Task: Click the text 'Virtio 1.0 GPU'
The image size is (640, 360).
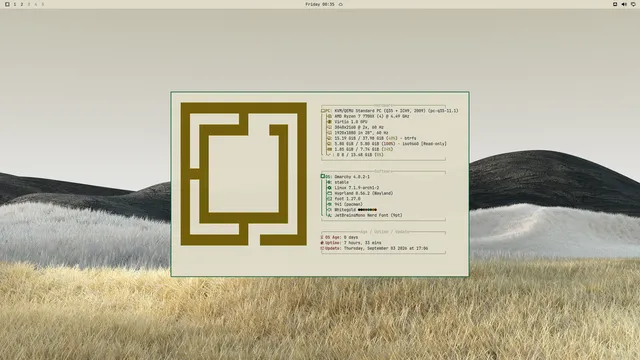Action: point(351,122)
